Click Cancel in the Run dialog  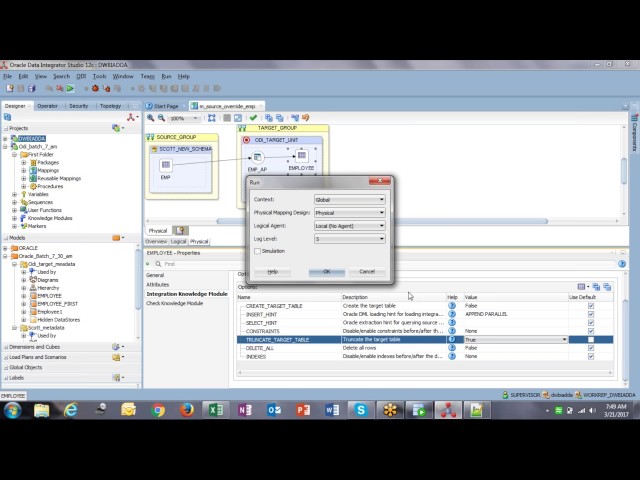[x=367, y=272]
